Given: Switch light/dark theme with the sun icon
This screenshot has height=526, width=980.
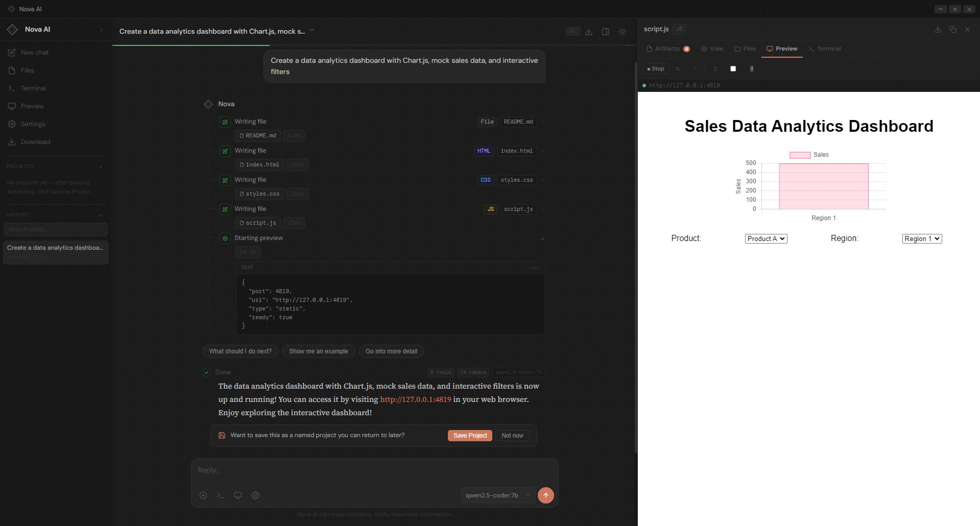Looking at the screenshot, I should tap(623, 32).
